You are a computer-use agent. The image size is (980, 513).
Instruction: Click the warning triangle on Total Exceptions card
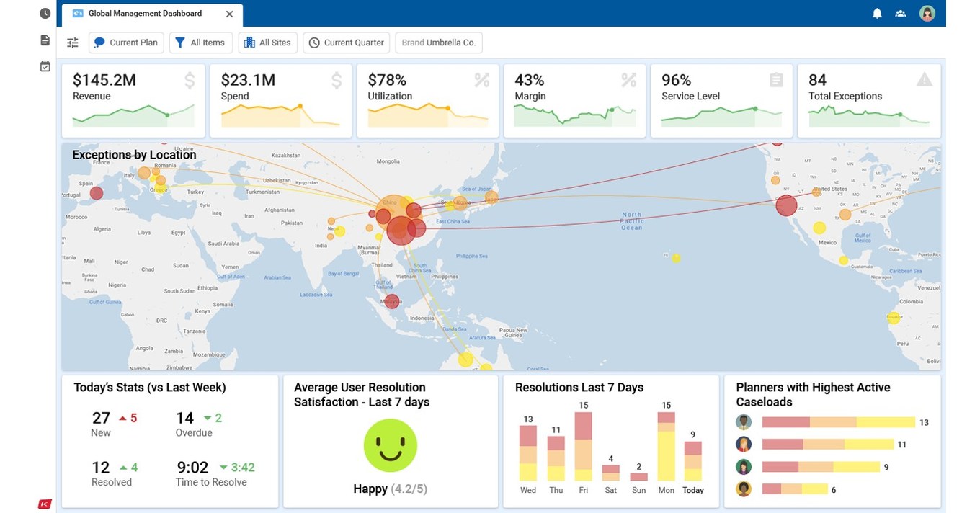click(x=925, y=80)
